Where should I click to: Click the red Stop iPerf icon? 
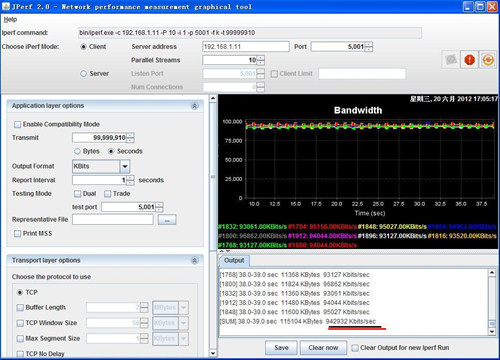pyautogui.click(x=469, y=60)
